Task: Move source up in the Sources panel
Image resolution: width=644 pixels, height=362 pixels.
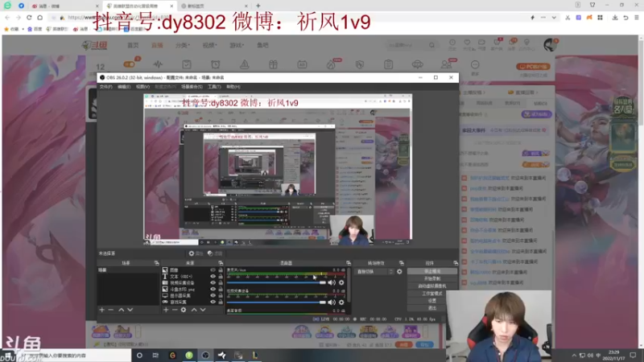Action: [194, 310]
